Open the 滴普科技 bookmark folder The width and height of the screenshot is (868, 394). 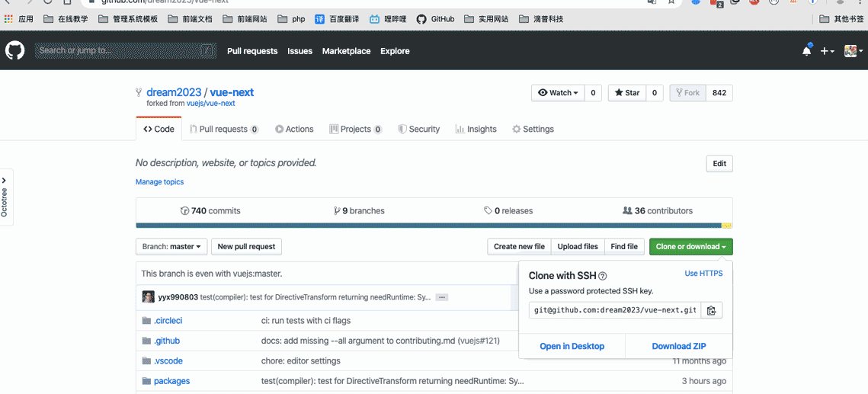(541, 19)
